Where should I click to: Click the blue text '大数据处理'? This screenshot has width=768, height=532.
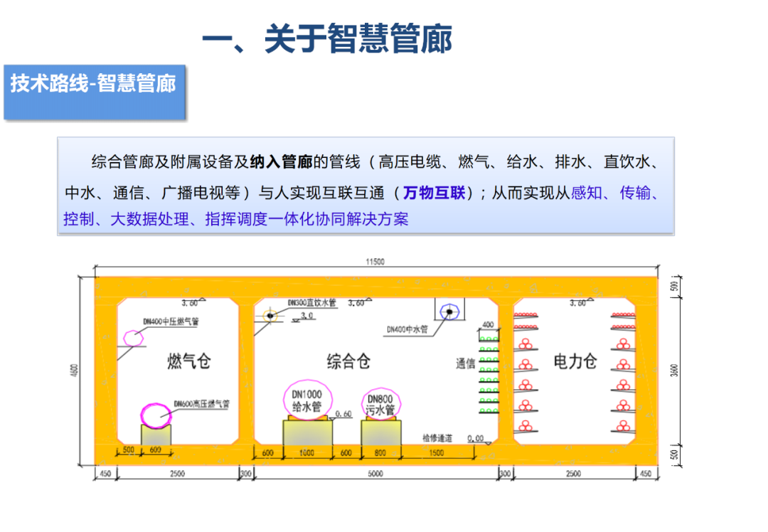pos(149,219)
